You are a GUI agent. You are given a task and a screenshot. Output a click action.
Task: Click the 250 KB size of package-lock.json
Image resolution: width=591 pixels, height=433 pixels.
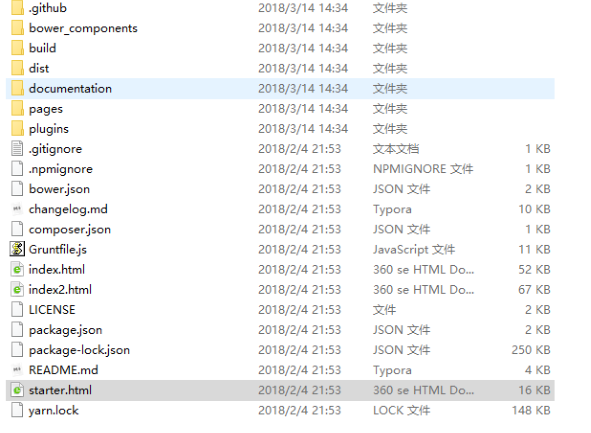(531, 350)
